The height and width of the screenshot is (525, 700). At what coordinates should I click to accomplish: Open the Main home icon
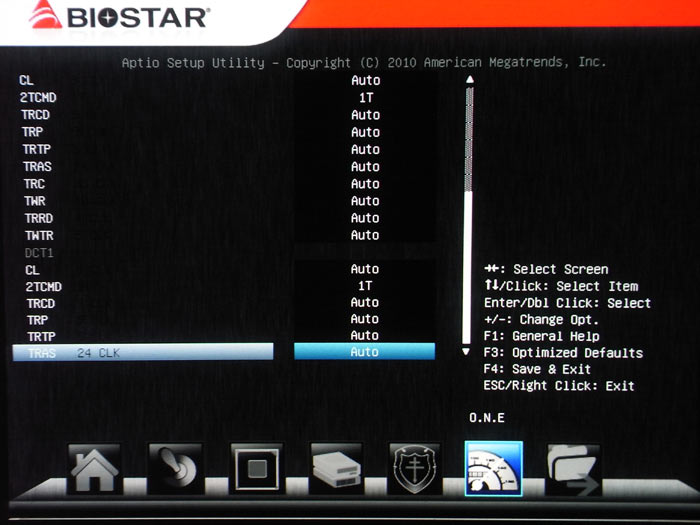tap(94, 469)
